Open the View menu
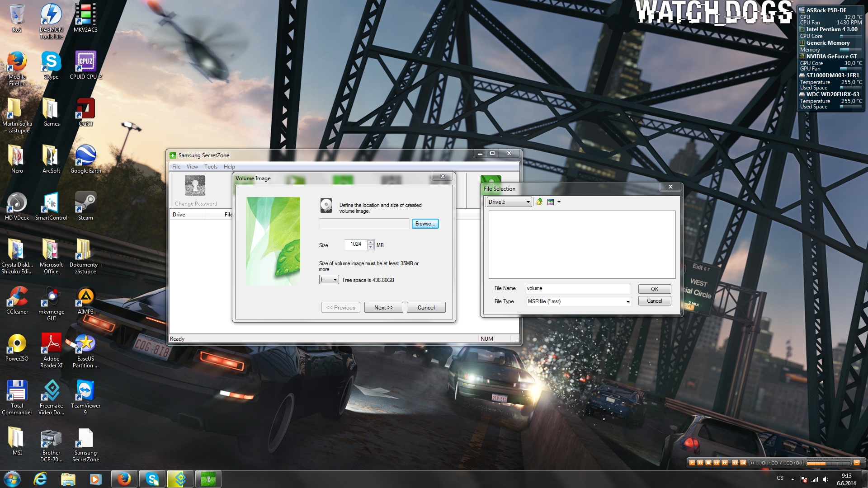The width and height of the screenshot is (868, 488). pyautogui.click(x=192, y=167)
